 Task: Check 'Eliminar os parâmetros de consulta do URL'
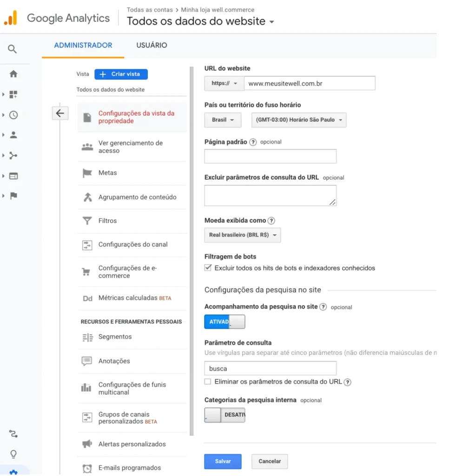coord(208,382)
